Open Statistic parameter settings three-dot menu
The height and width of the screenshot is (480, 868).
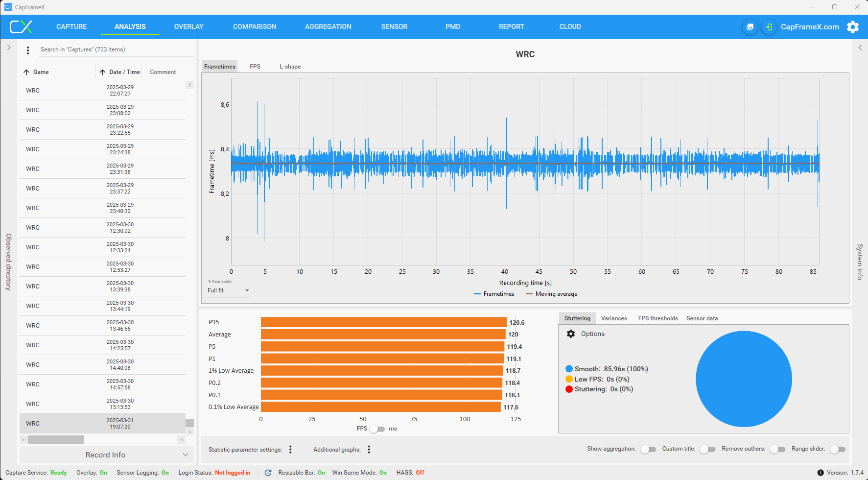click(290, 450)
